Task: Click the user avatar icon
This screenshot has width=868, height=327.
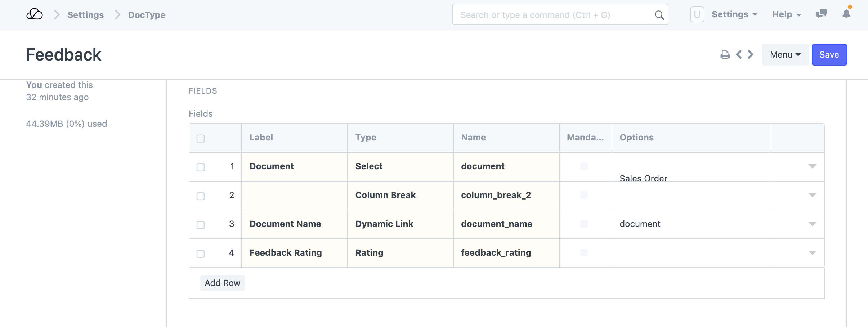Action: [x=697, y=15]
